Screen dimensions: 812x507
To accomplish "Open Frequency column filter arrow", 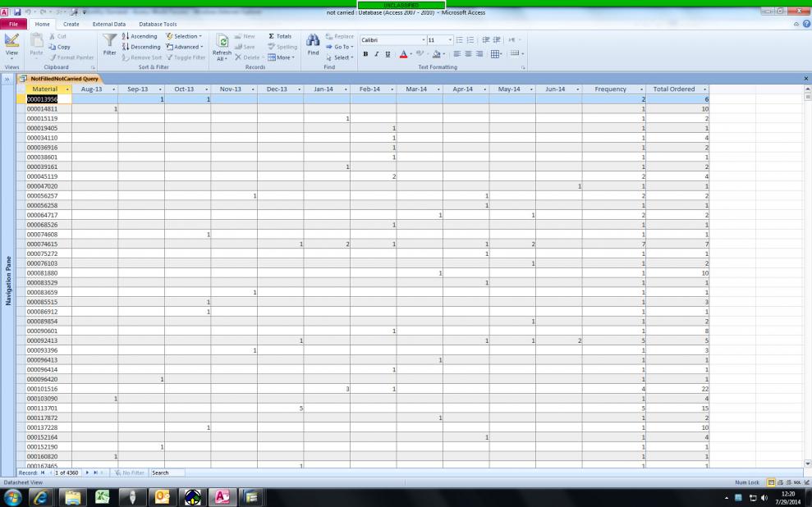I will [641, 89].
